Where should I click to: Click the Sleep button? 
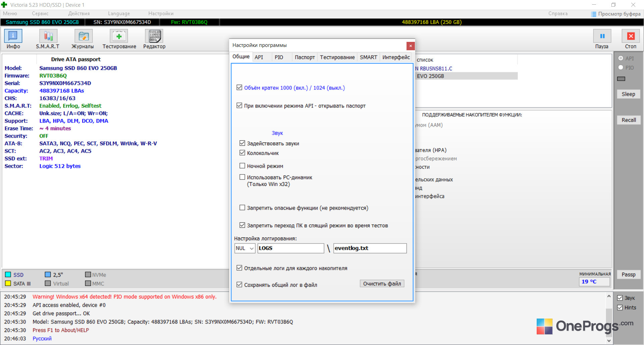629,94
